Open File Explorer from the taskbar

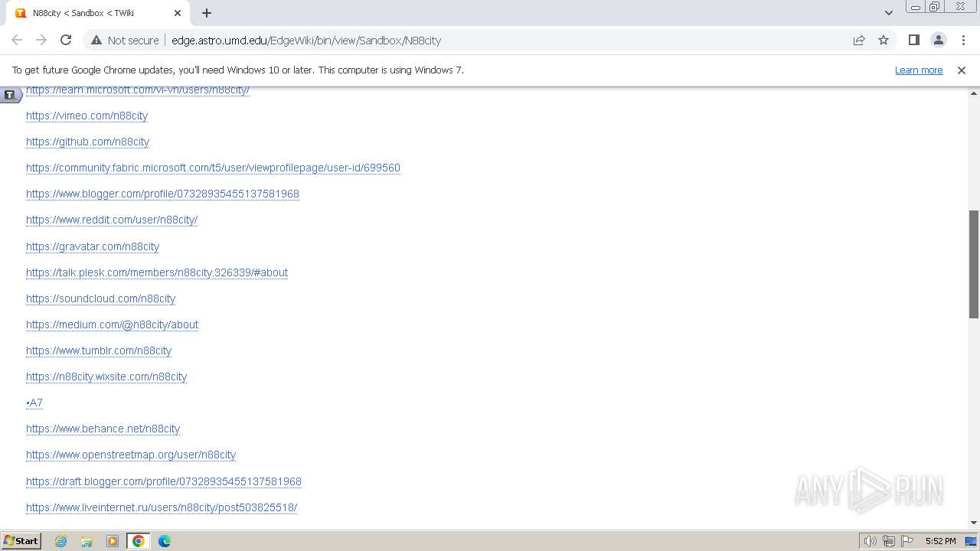(87, 541)
